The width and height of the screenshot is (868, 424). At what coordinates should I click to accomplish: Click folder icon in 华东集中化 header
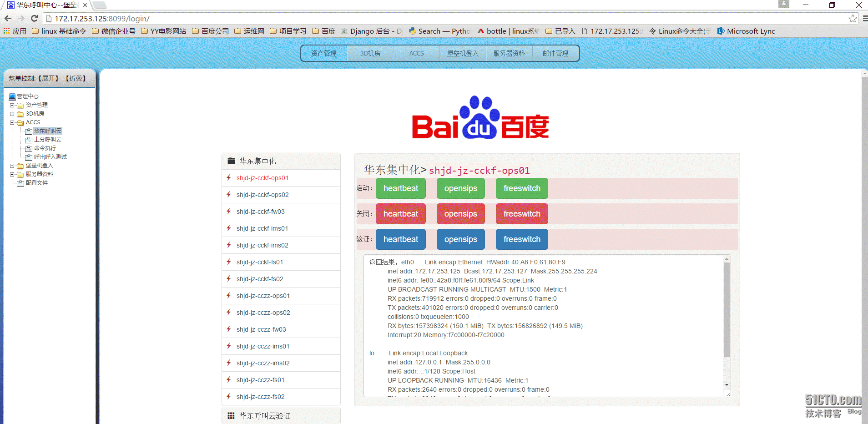pyautogui.click(x=231, y=161)
